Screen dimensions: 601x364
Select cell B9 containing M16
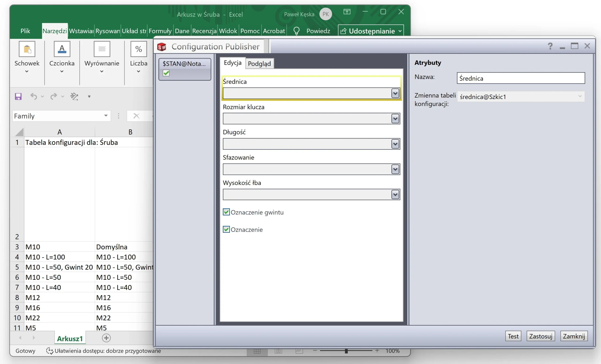click(124, 307)
